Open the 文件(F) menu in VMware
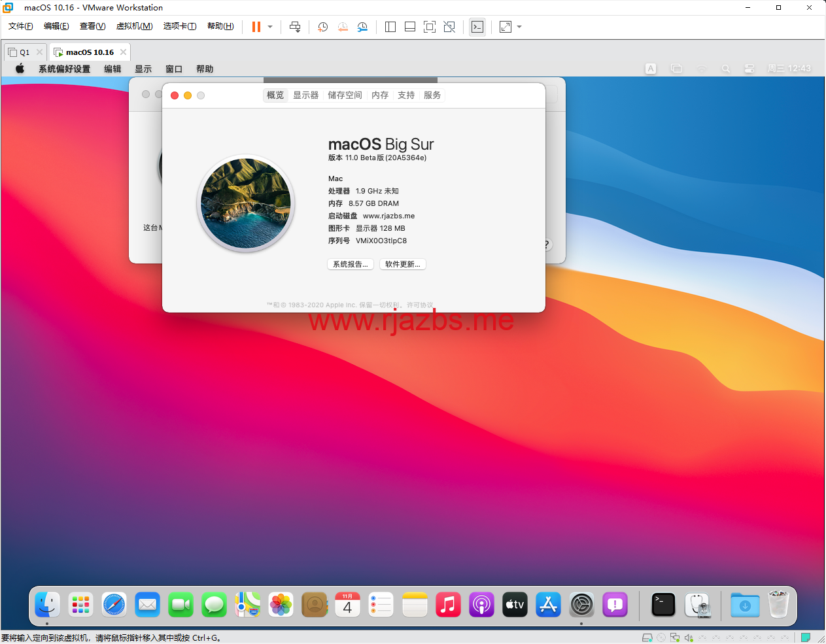 point(21,26)
